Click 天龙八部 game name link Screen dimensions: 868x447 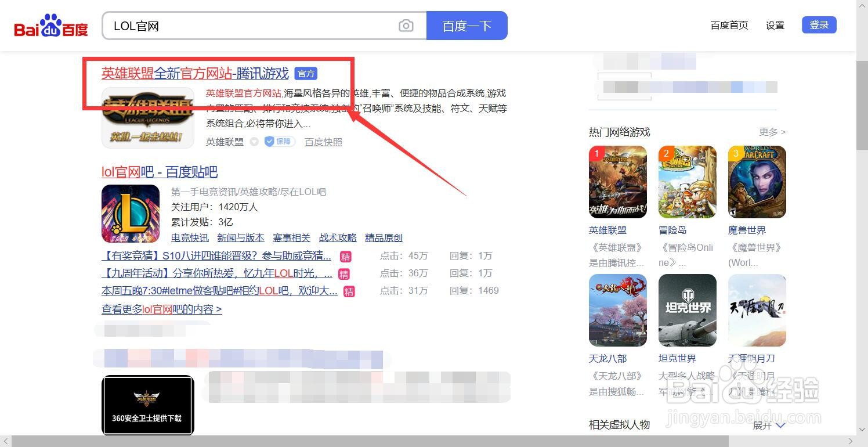click(607, 359)
